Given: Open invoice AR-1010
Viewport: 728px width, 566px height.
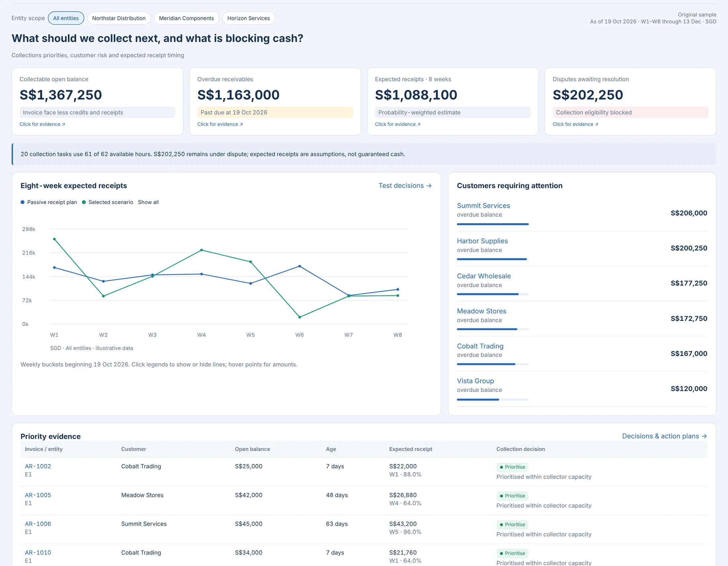Looking at the screenshot, I should click(38, 552).
